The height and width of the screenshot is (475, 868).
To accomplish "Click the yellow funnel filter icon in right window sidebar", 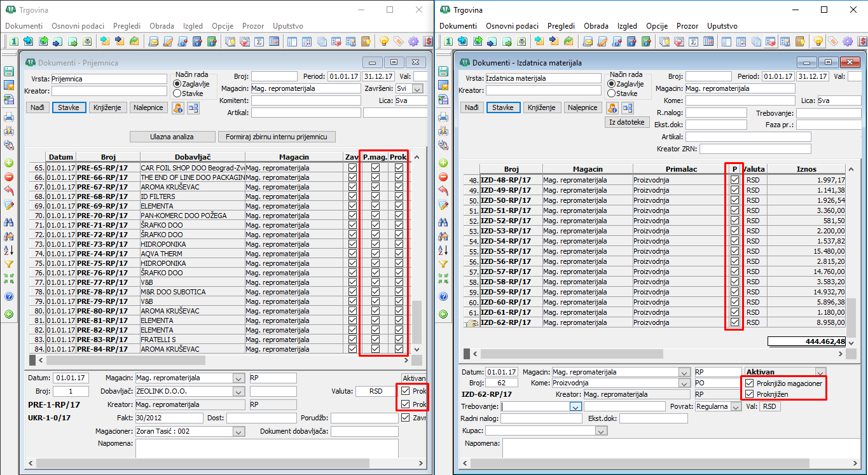I will click(x=443, y=263).
